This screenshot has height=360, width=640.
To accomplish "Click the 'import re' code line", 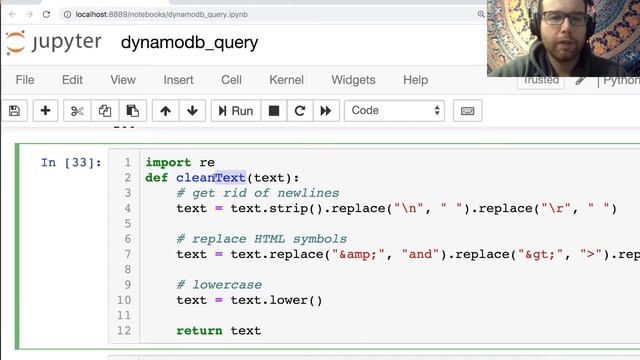I will pos(180,162).
